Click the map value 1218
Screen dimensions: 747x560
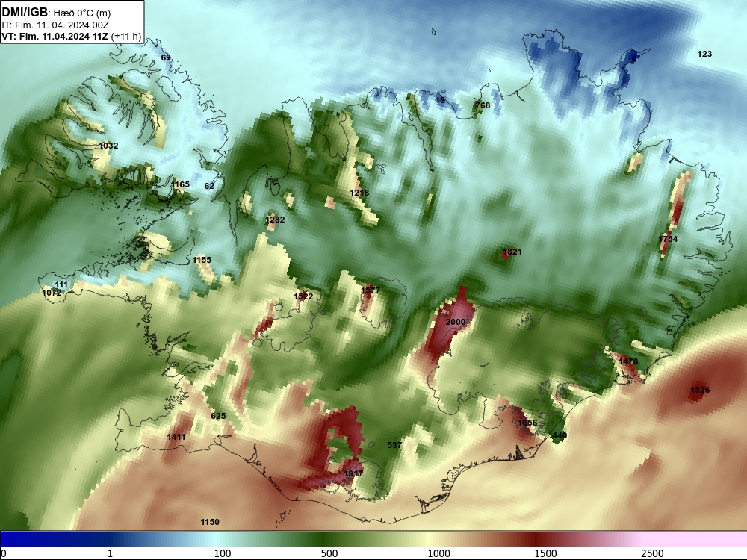click(359, 193)
